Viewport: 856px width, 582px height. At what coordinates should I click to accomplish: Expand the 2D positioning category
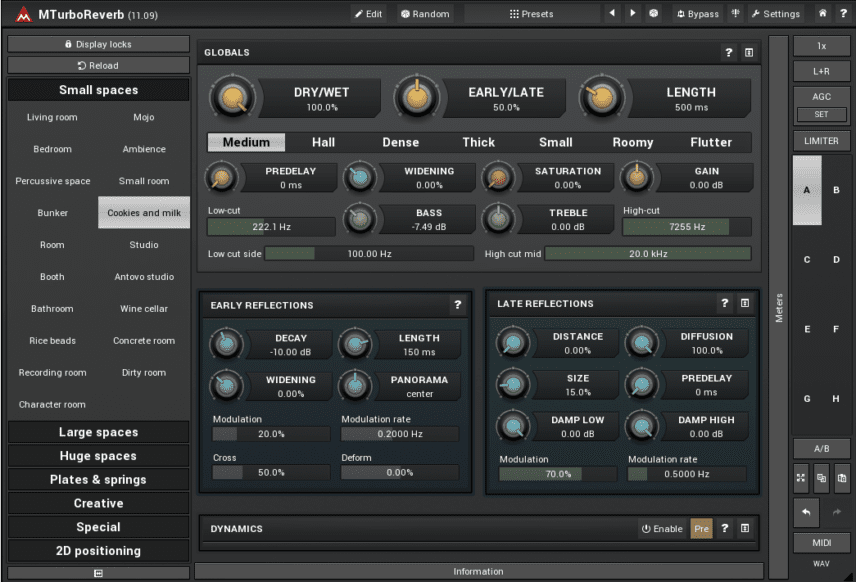[98, 551]
